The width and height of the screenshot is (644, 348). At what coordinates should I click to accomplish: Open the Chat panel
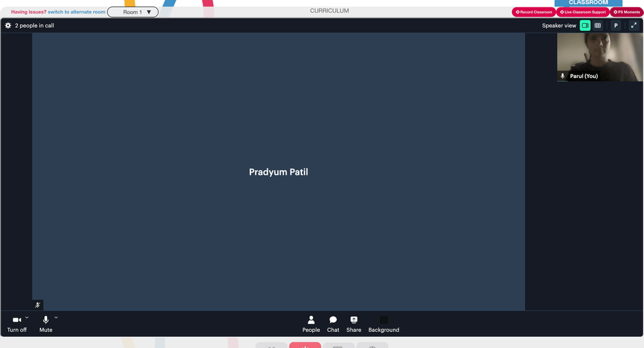pyautogui.click(x=333, y=324)
